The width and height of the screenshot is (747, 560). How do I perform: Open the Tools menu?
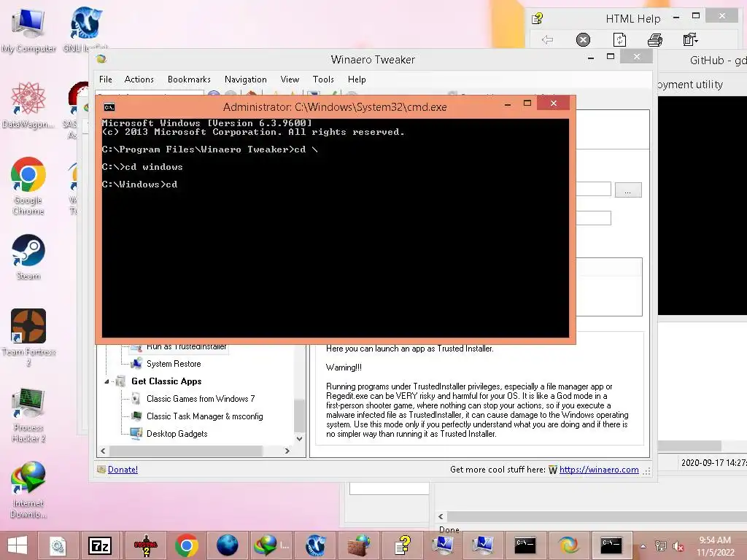click(x=323, y=79)
